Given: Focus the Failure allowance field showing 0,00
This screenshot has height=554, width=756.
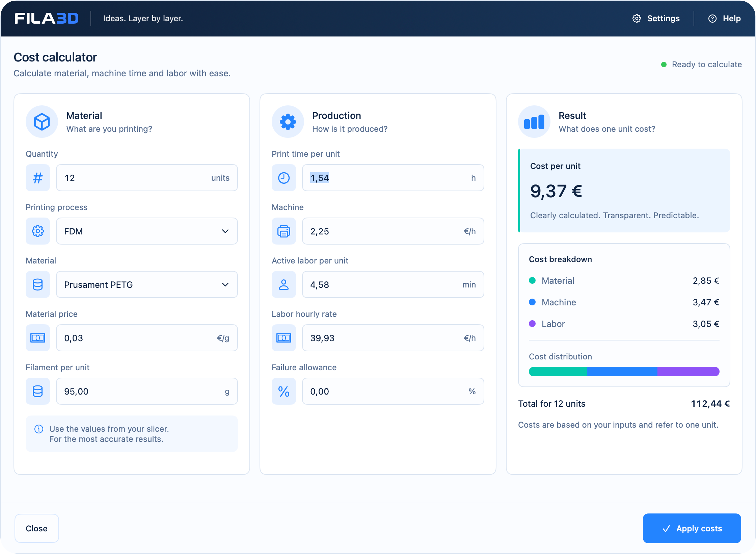Looking at the screenshot, I should [x=393, y=391].
